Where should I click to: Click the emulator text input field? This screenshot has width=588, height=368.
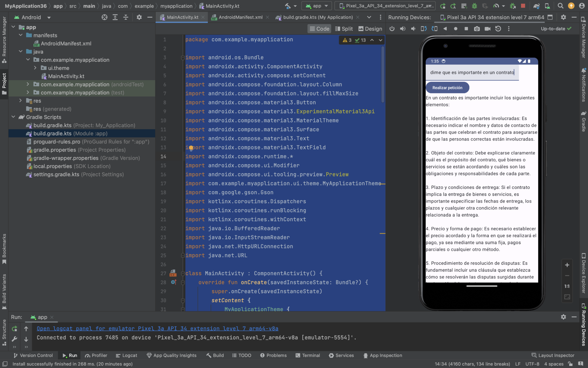(472, 72)
